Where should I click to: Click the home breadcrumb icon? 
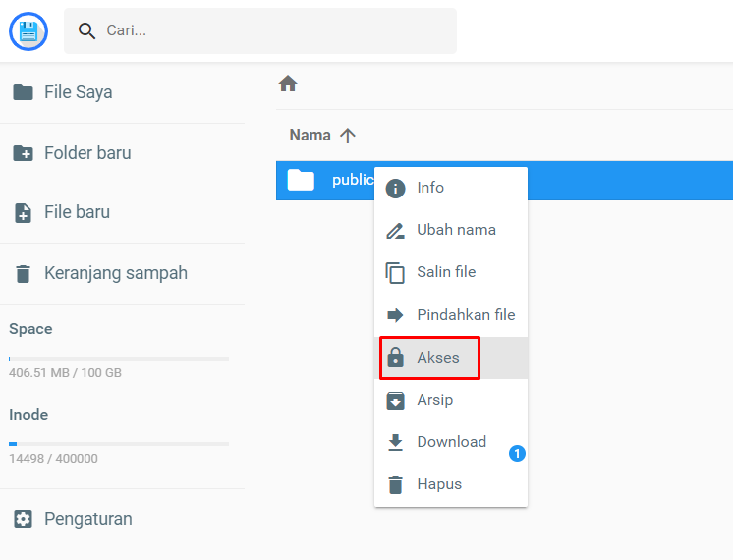coord(288,84)
